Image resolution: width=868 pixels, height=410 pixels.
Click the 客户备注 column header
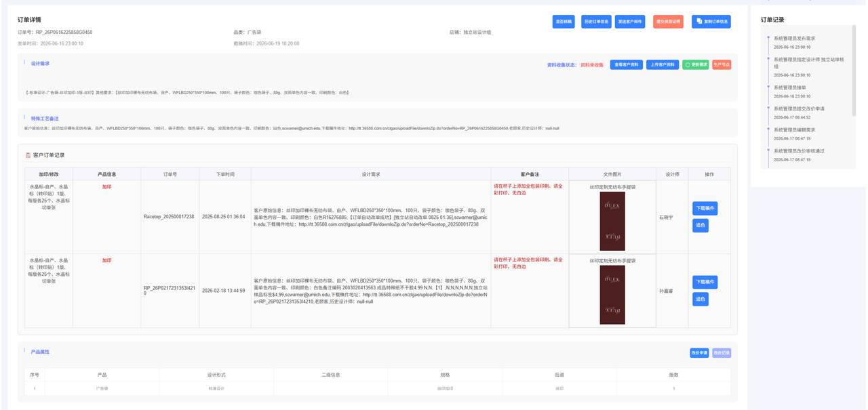click(530, 174)
